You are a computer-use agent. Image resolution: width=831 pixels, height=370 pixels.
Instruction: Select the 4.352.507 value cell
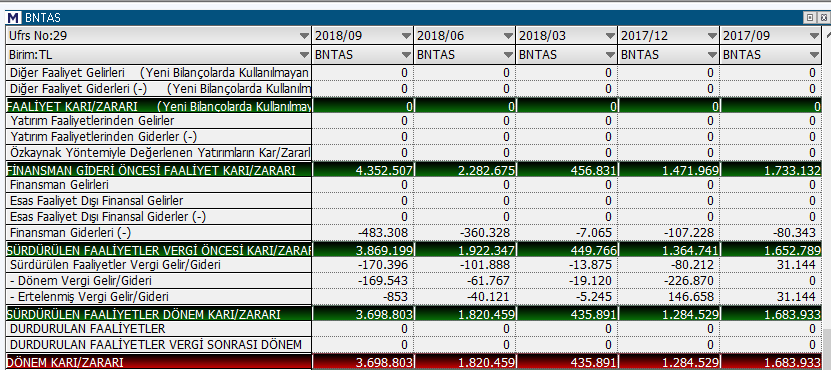pos(363,170)
